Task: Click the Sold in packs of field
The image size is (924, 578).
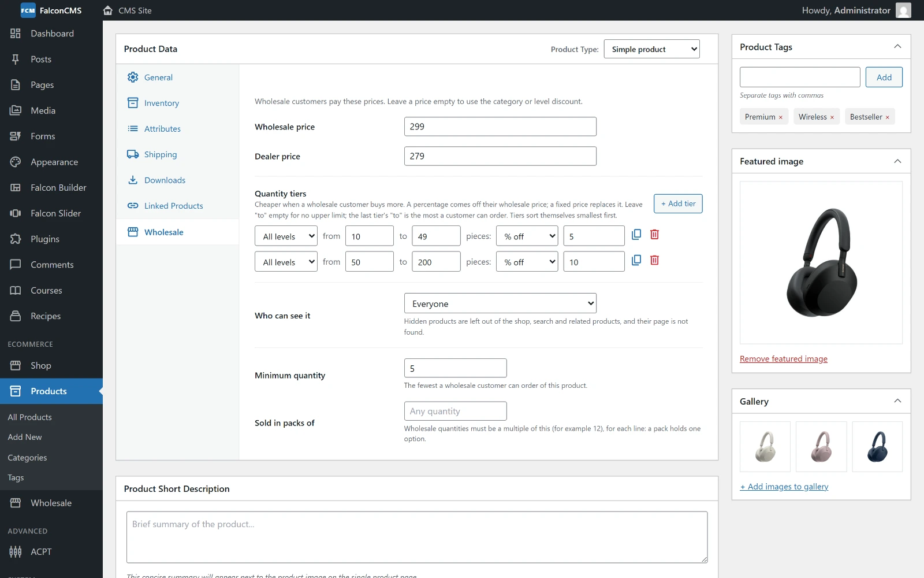Action: pyautogui.click(x=455, y=411)
